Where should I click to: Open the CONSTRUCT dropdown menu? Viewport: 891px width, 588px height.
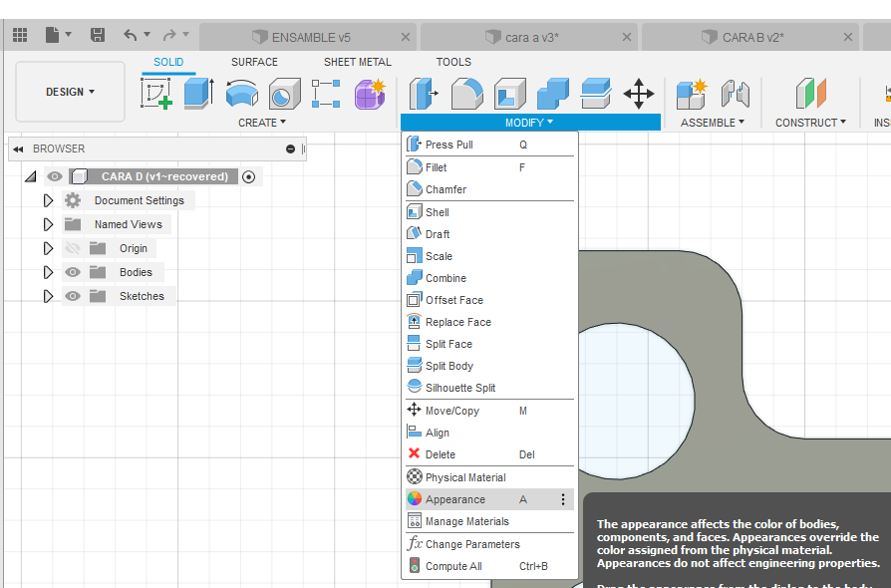tap(811, 123)
